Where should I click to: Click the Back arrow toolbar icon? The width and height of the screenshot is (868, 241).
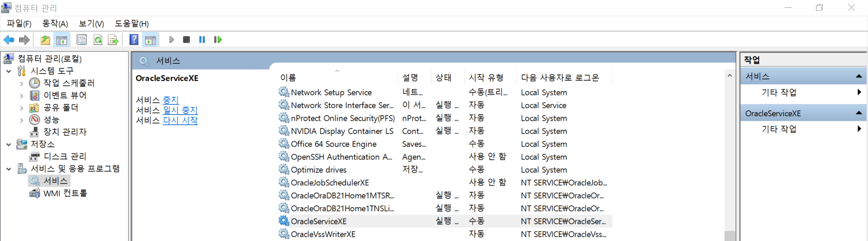9,40
